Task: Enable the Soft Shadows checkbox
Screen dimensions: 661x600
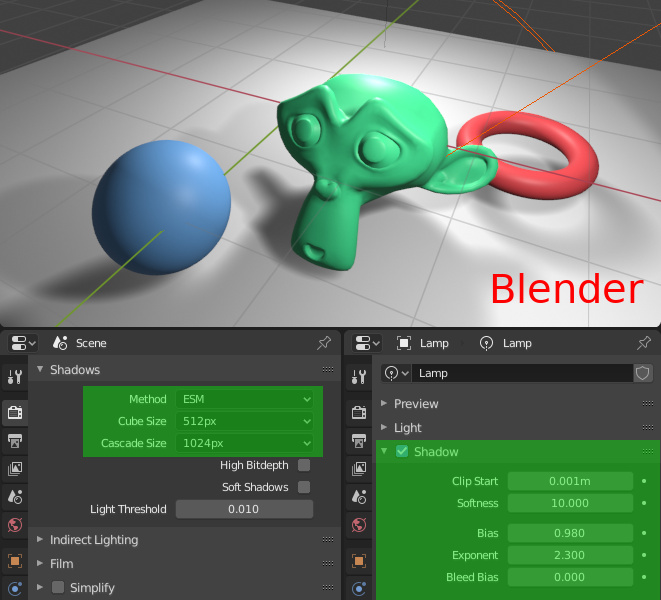Action: pos(304,487)
